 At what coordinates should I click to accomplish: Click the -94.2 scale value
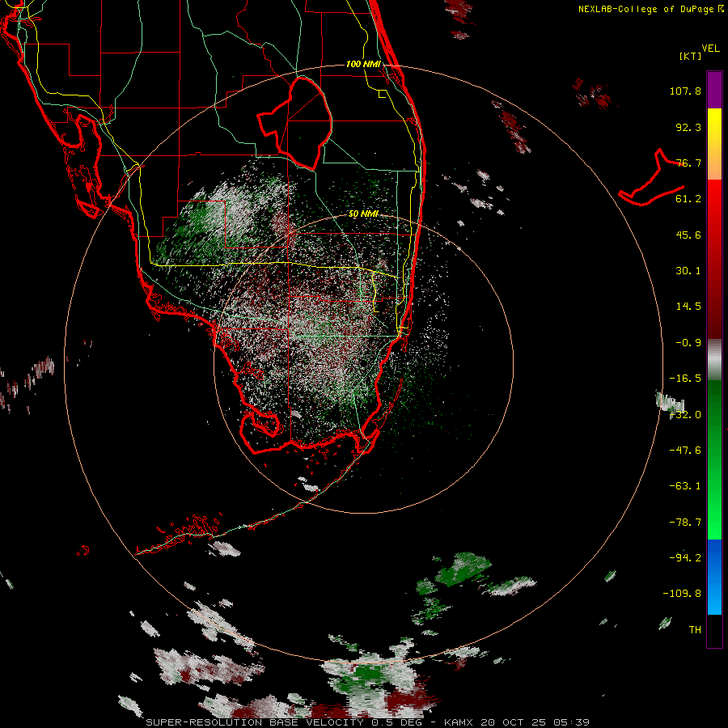685,557
